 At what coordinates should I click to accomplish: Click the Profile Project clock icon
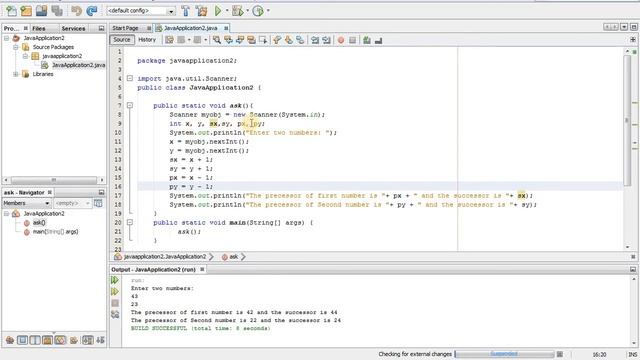[x=258, y=11]
